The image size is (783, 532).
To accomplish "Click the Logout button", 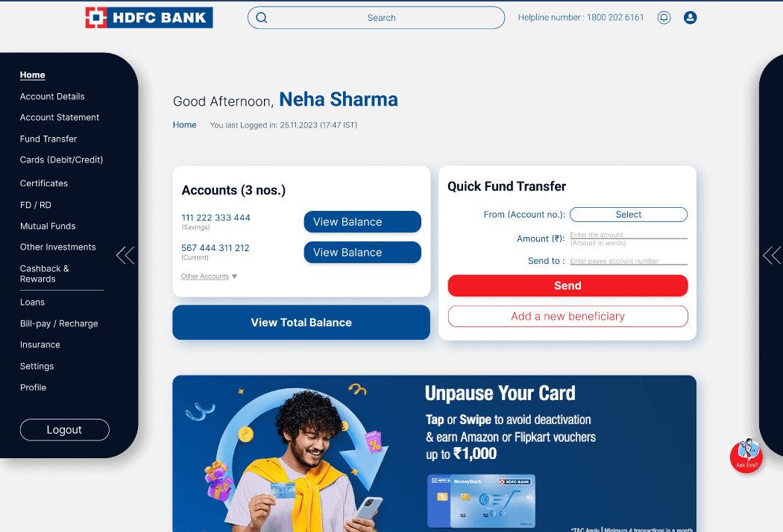I will (64, 430).
